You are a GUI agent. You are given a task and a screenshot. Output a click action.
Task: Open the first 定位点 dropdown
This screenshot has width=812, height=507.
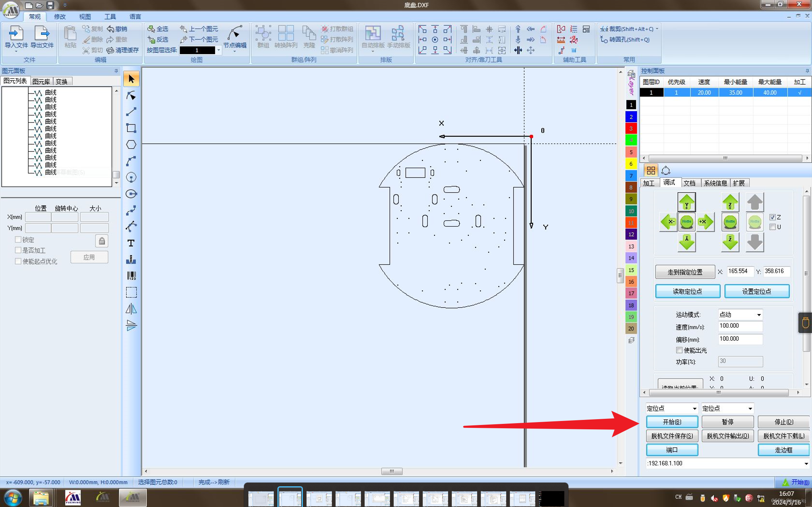pyautogui.click(x=694, y=408)
